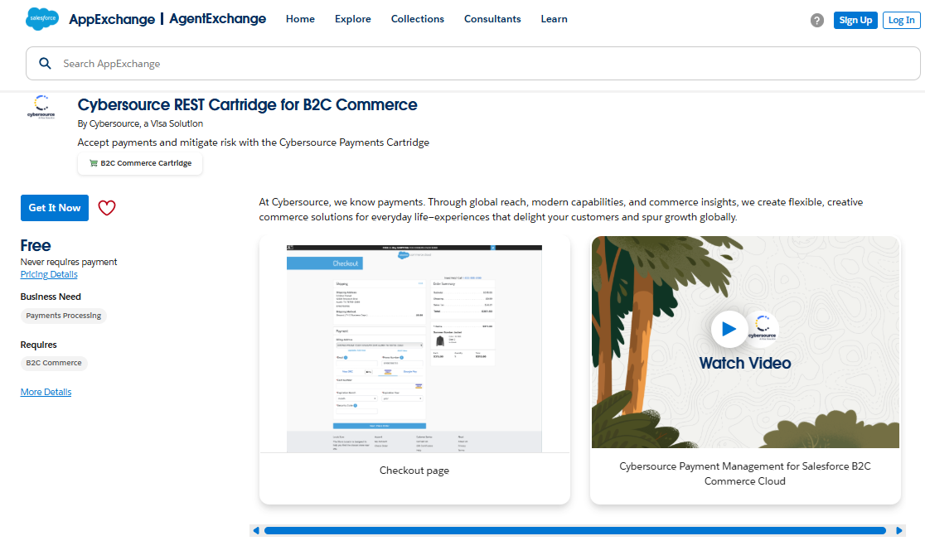Click the Cybersource logo beside listing title

tap(41, 108)
